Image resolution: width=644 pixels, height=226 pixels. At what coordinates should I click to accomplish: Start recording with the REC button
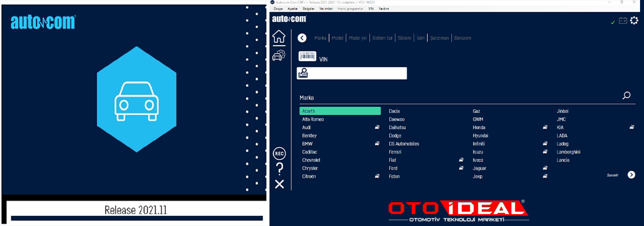click(x=279, y=153)
